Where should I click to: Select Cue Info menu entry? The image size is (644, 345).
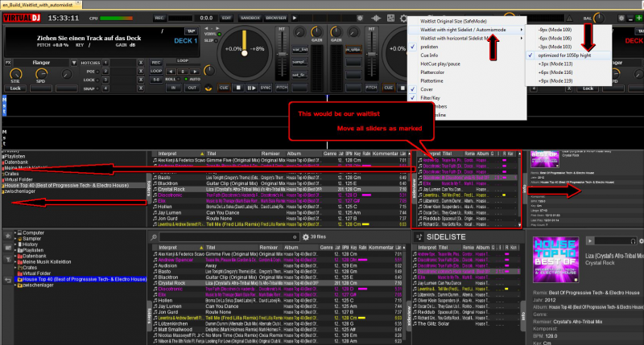(467, 55)
